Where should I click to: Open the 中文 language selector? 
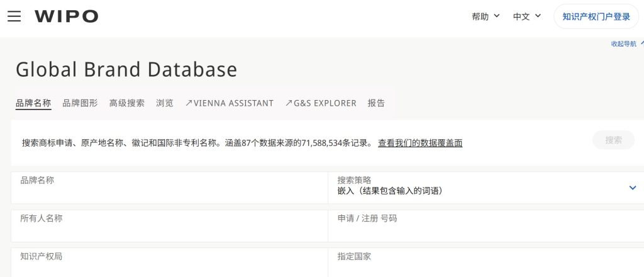[527, 16]
